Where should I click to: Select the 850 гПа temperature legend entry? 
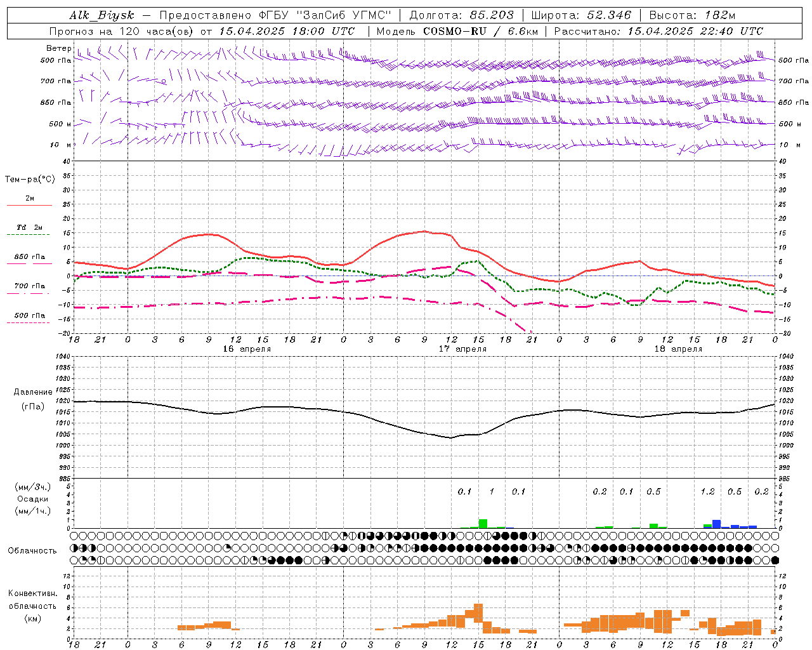30,257
